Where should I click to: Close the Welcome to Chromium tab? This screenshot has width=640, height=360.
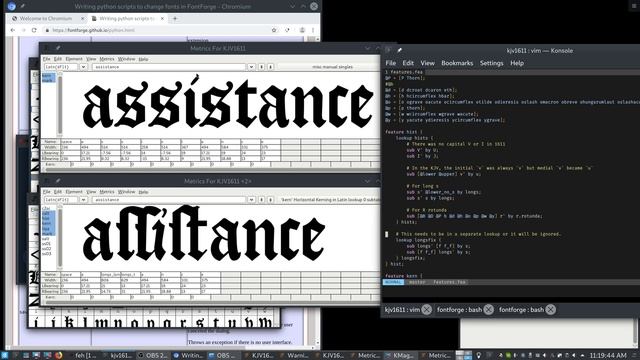coord(82,18)
